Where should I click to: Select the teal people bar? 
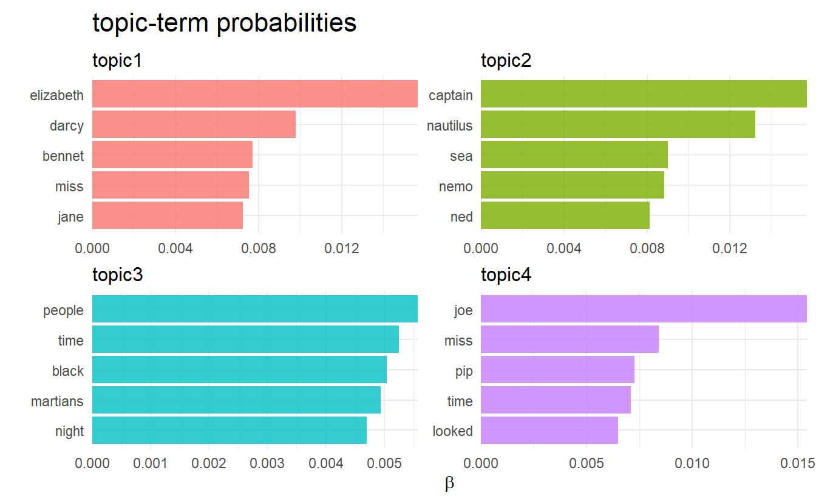255,309
